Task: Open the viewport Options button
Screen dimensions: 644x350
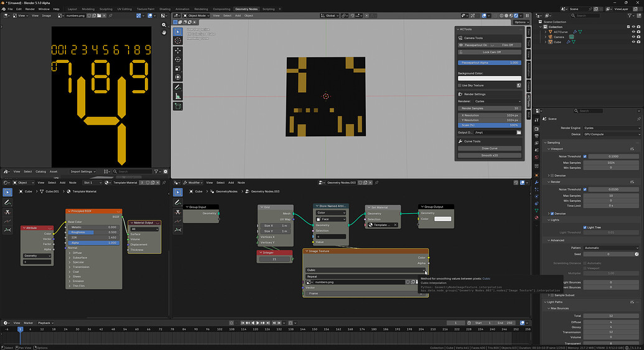Action: tap(520, 22)
